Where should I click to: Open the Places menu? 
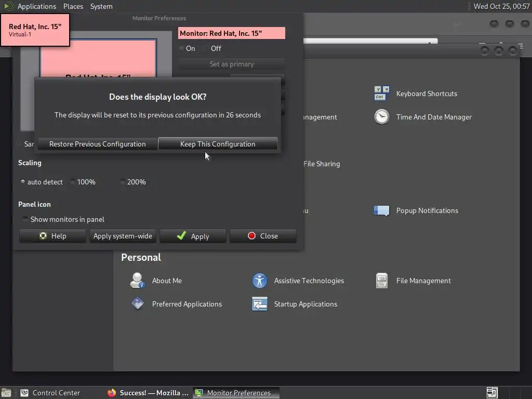[x=73, y=6]
